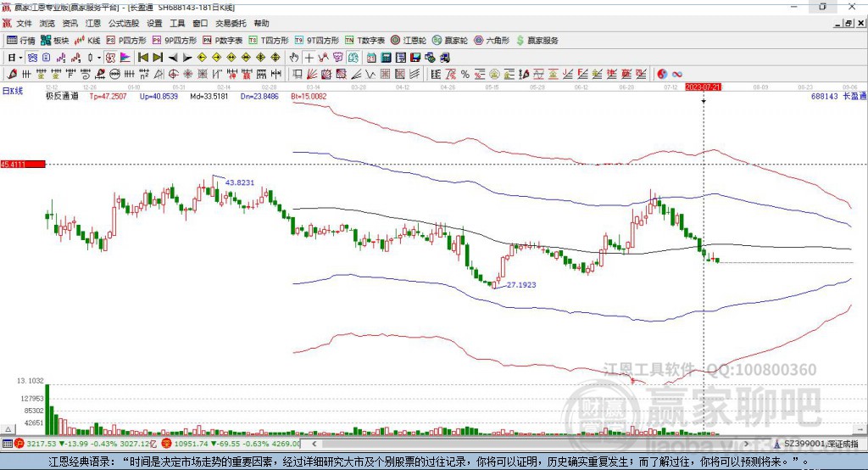The image size is (868, 470).
Task: Click the 45.4111 price label
Action: (23, 164)
